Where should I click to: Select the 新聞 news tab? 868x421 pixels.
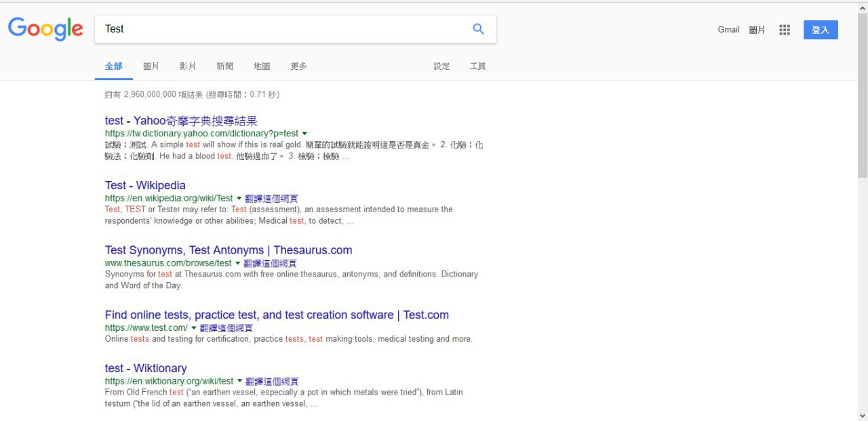pos(224,66)
